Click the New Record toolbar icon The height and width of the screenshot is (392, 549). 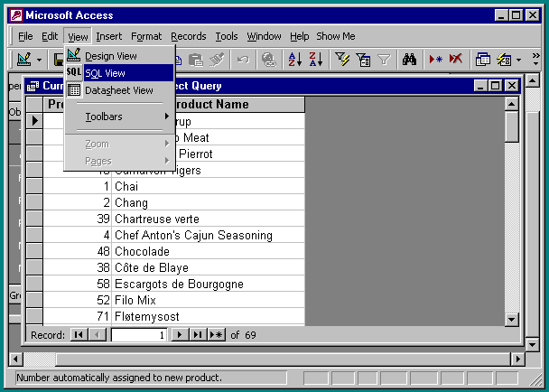point(435,60)
